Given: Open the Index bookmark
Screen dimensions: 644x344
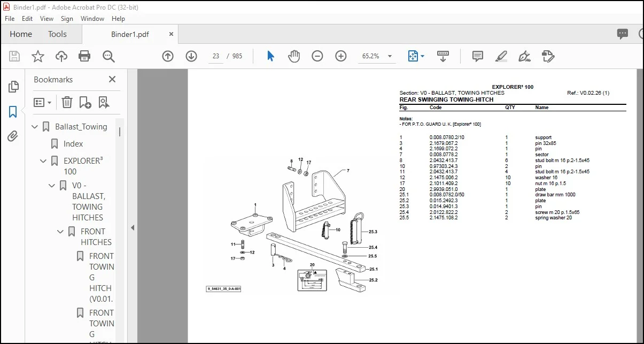Looking at the screenshot, I should (73, 143).
